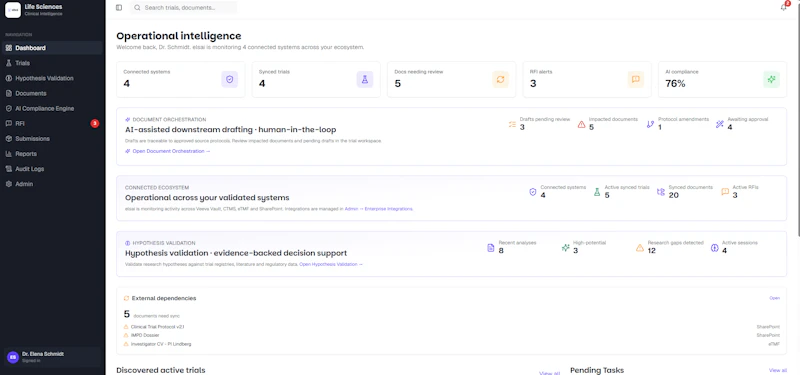The image size is (800, 375).
Task: Click Open in External dependencies card
Action: coord(774,298)
